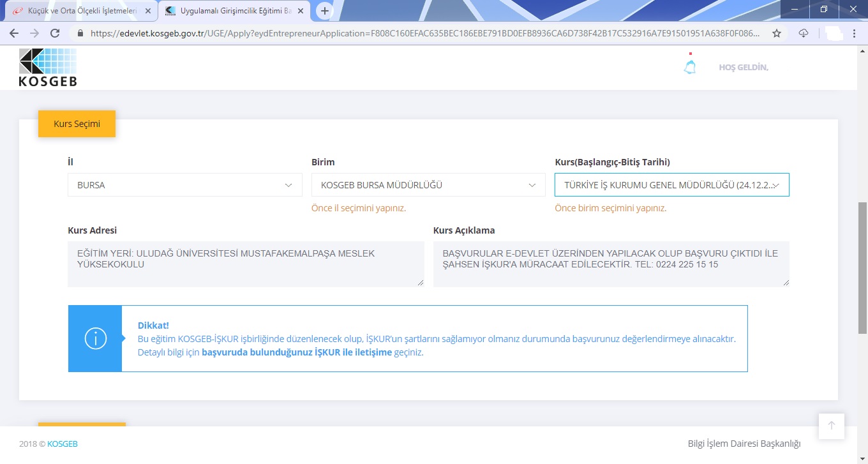Open the Birim dropdown KOSGEB BURSA MÜDÜRLÜĞÜ
The height and width of the screenshot is (464, 868).
click(428, 185)
